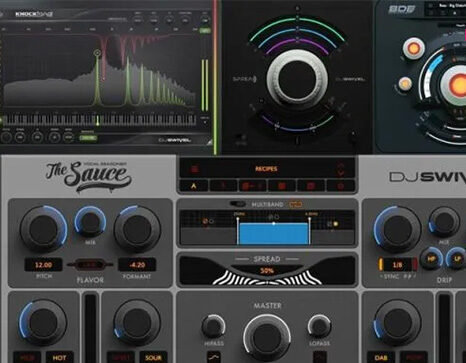466x363 pixels.
Task: Select the red button right of DAB
Action: (413, 358)
